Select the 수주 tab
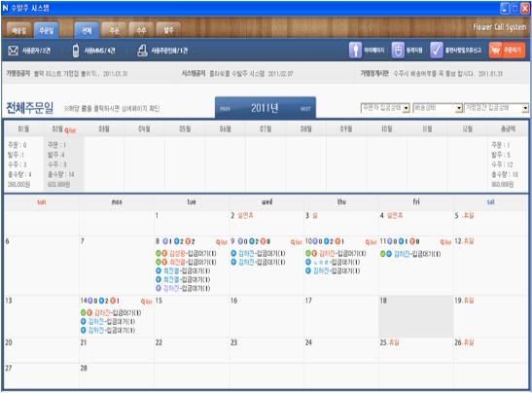Image resolution: width=532 pixels, height=393 pixels. pyautogui.click(x=141, y=30)
